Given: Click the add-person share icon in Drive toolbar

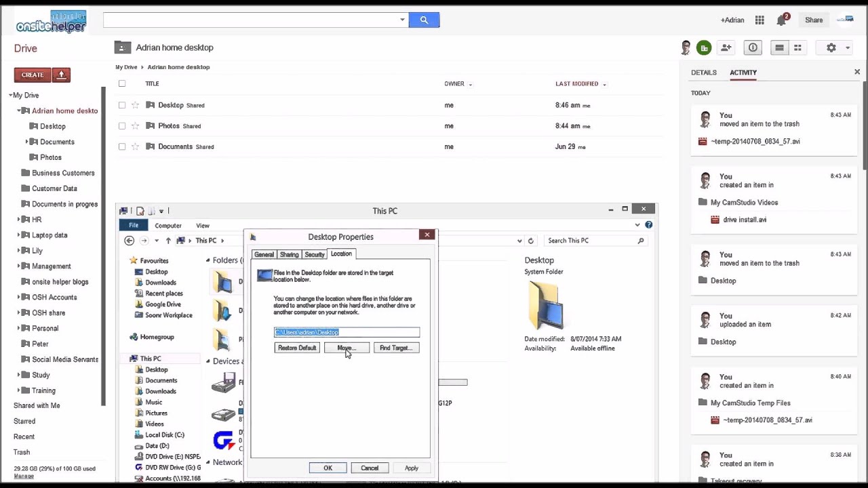Looking at the screenshot, I should coord(726,47).
